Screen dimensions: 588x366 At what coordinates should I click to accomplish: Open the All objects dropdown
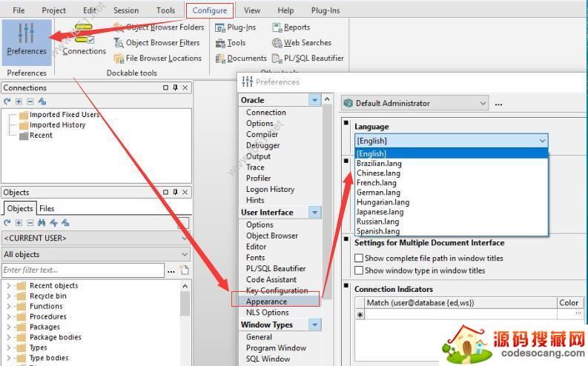[x=96, y=254]
